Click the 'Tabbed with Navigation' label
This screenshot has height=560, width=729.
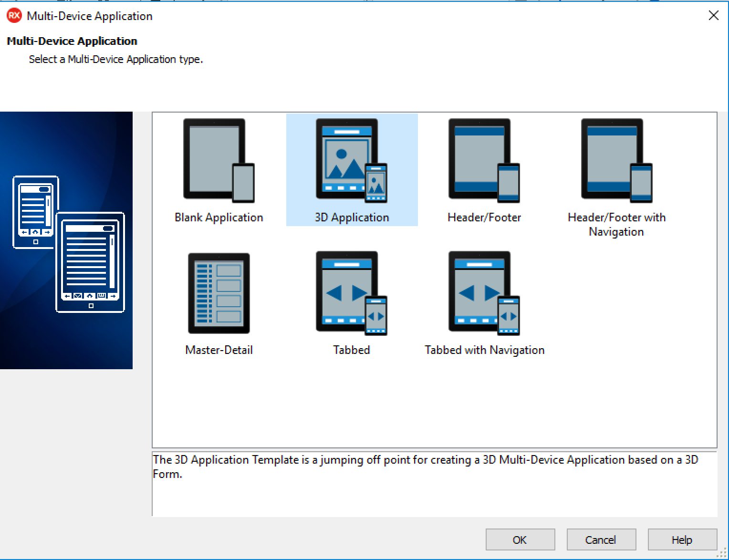point(484,350)
